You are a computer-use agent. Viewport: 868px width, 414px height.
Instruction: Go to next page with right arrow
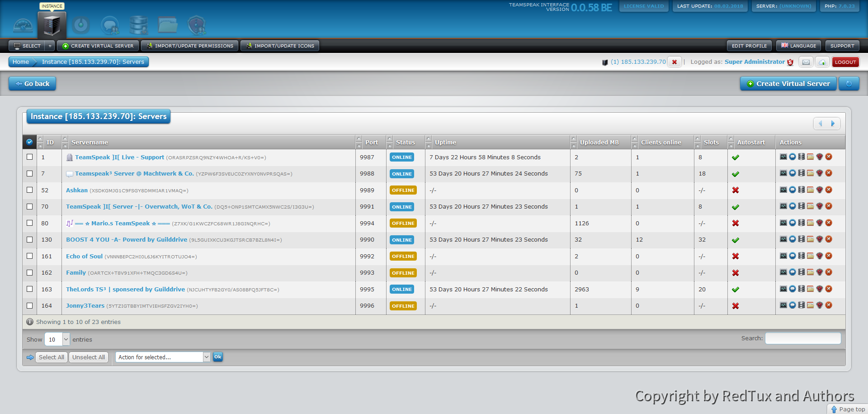(833, 124)
